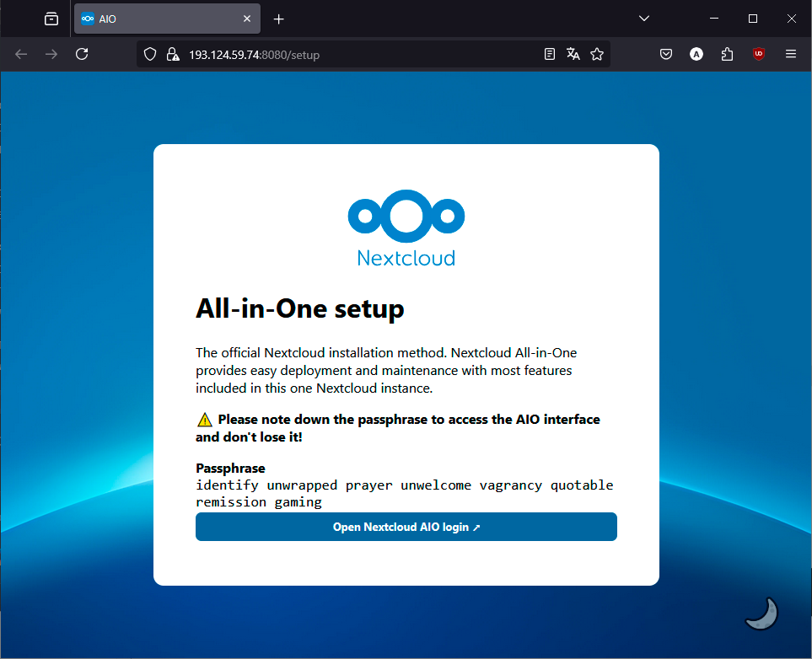812x659 pixels.
Task: Open the uBlock Origin icon
Action: 758,53
